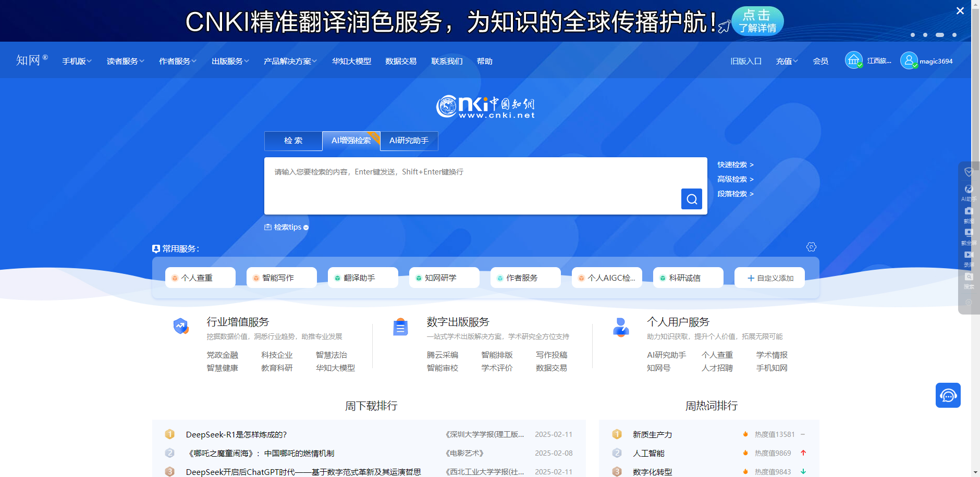Viewport: 980px width, 477px height.
Task: Switch to the 检索 tab
Action: click(x=293, y=141)
